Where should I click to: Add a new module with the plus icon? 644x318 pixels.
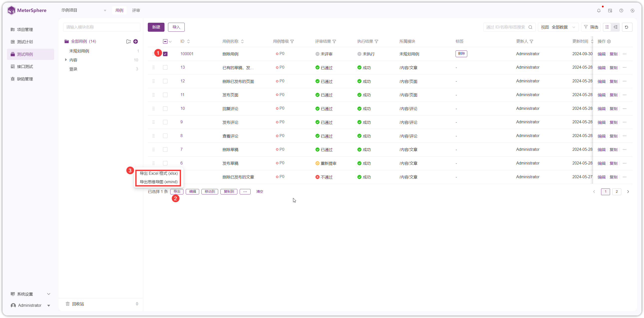tap(136, 41)
